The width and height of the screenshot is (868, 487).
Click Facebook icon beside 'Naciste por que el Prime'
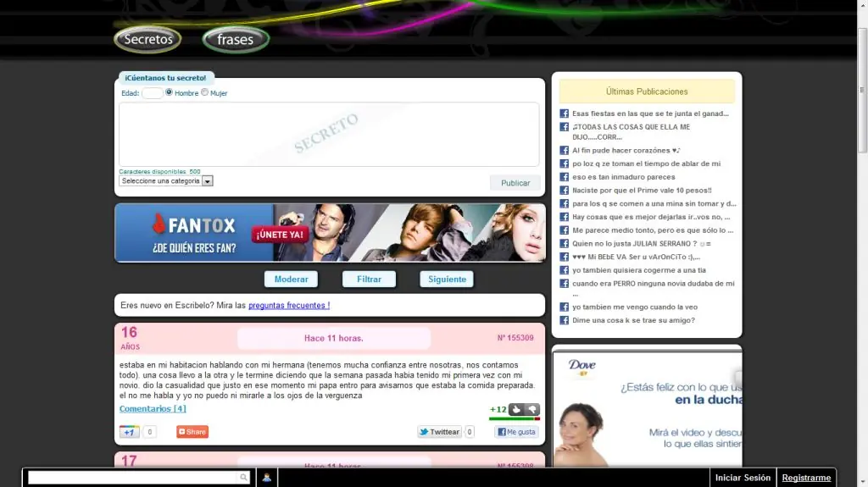tap(564, 190)
